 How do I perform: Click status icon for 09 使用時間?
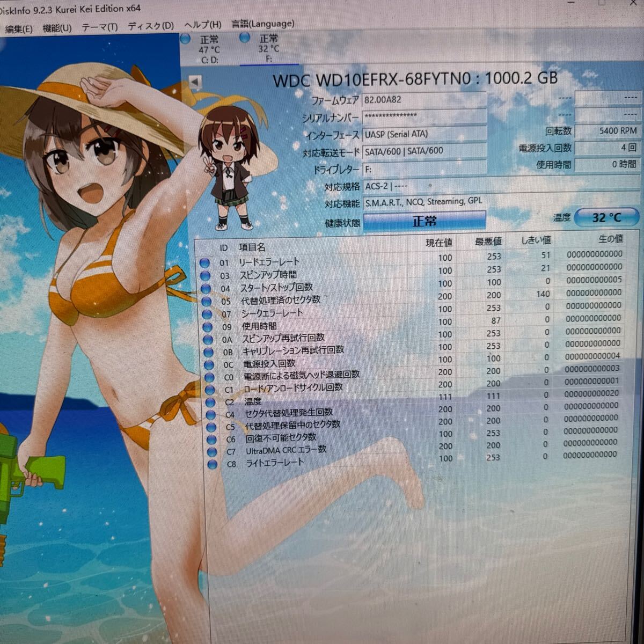207,327
